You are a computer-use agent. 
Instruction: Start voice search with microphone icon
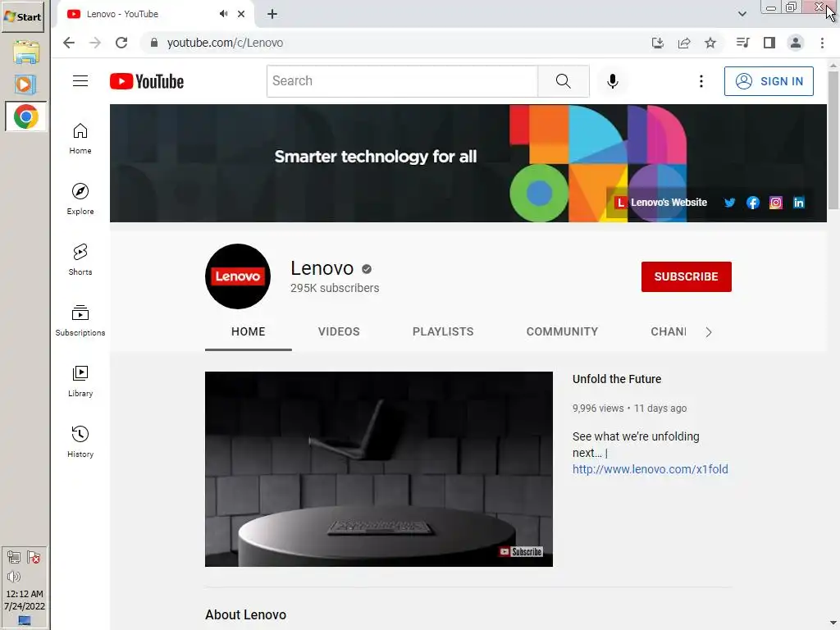coord(612,81)
